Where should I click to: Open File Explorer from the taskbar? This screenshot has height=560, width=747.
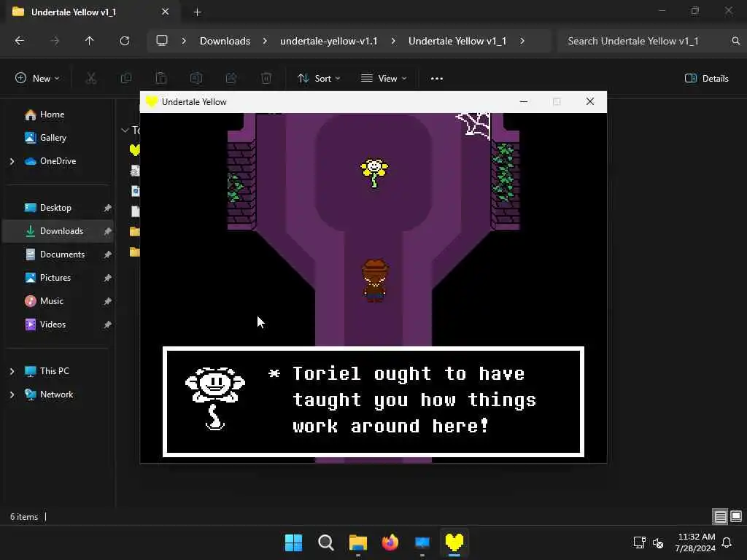357,542
